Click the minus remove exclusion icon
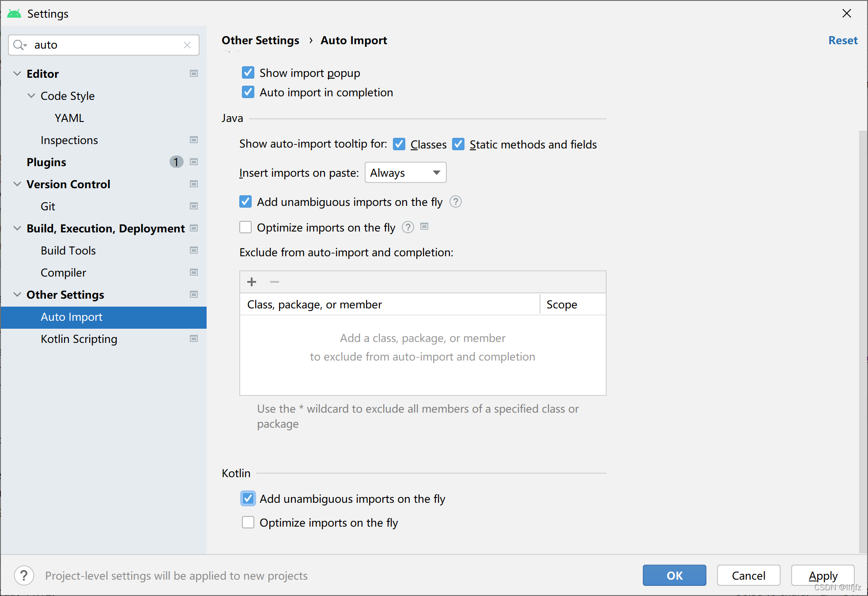 tap(275, 282)
